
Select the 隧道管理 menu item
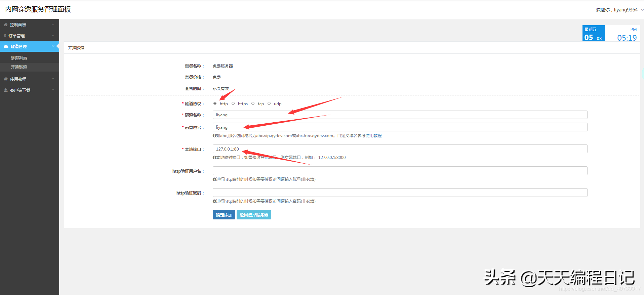(x=30, y=46)
